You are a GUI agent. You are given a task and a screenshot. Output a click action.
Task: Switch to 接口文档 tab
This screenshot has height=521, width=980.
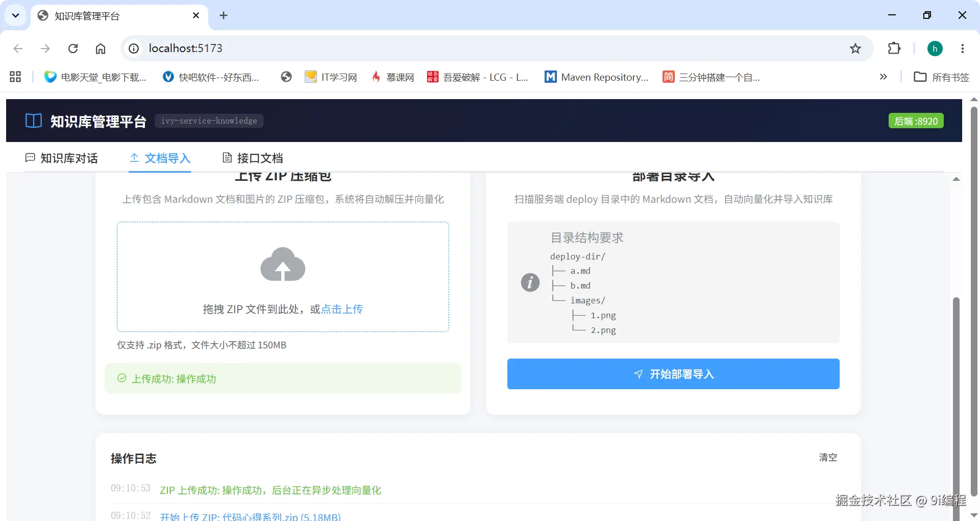pos(253,158)
